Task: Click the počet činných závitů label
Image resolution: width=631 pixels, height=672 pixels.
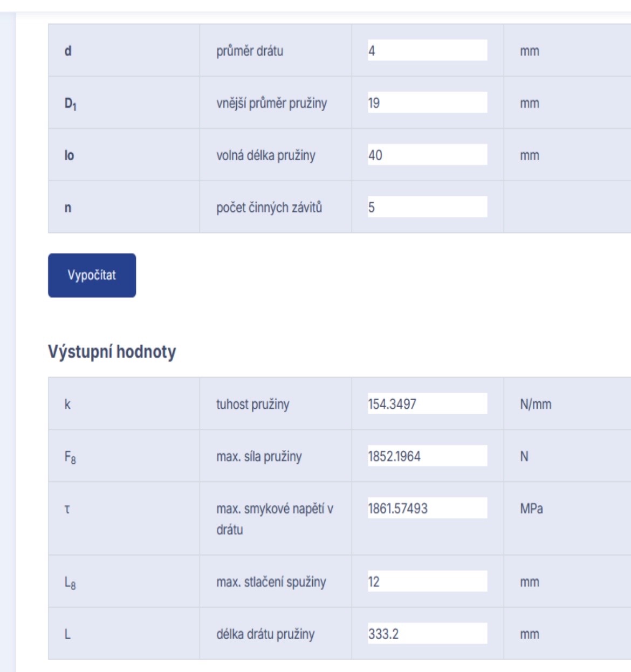Action: point(269,208)
